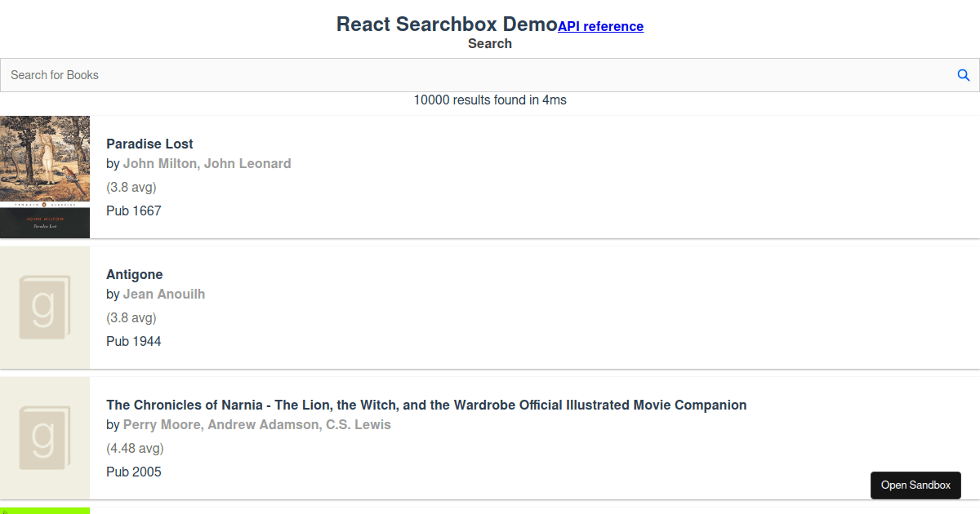Viewport: 980px width, 514px height.
Task: Click the 10000 results found text
Action: pyautogui.click(x=490, y=100)
